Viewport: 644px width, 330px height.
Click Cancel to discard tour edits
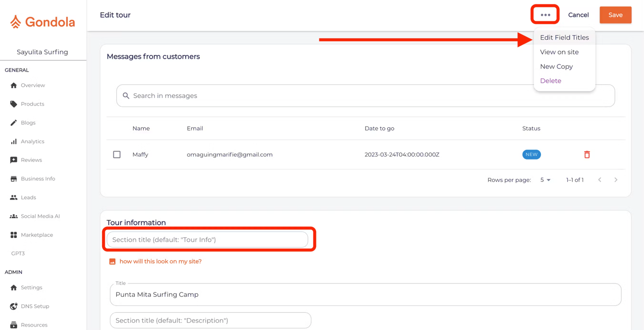click(x=578, y=15)
